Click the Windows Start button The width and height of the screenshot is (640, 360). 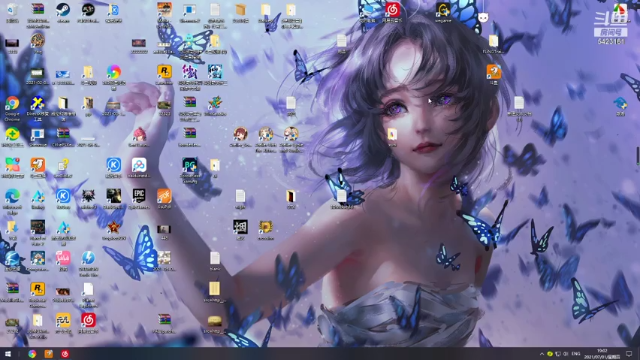pyautogui.click(x=8, y=354)
